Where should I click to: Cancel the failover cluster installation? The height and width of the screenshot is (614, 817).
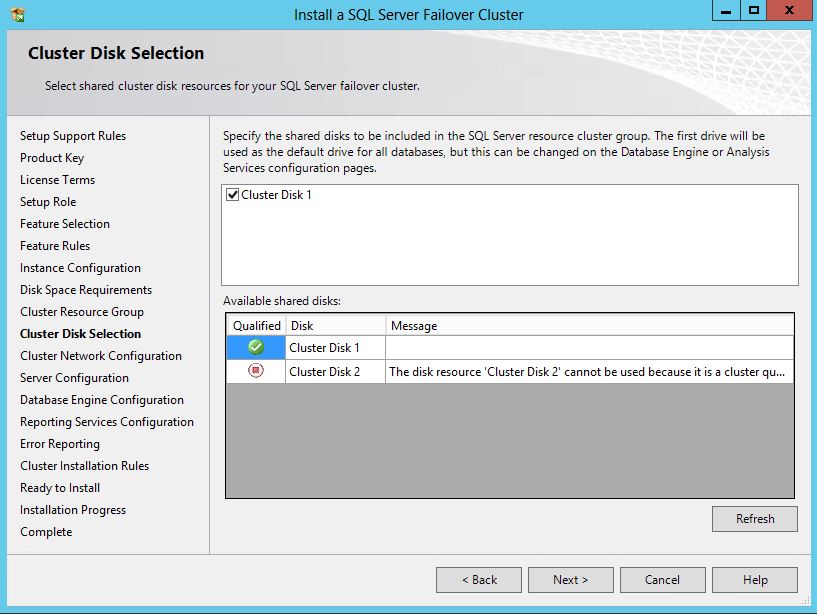[662, 580]
